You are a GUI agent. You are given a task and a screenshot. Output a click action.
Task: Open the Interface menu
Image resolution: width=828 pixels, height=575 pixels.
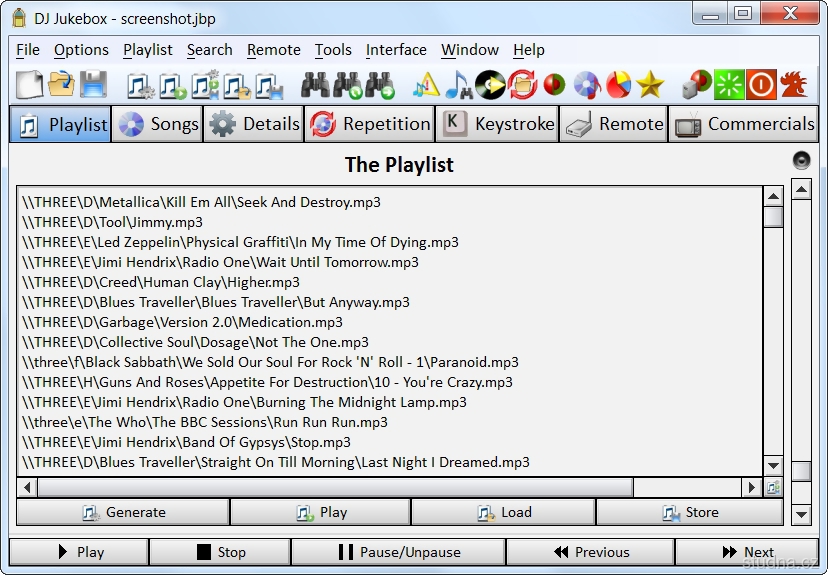coord(396,50)
